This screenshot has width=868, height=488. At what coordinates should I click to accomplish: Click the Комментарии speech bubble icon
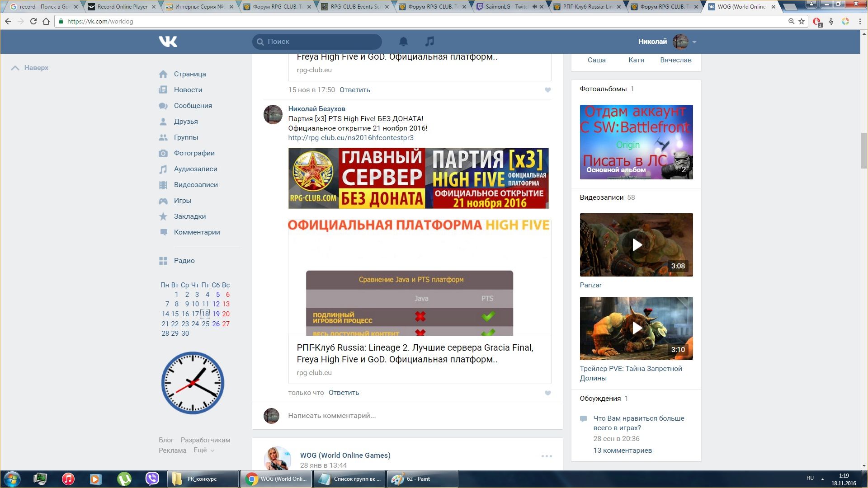(x=163, y=232)
